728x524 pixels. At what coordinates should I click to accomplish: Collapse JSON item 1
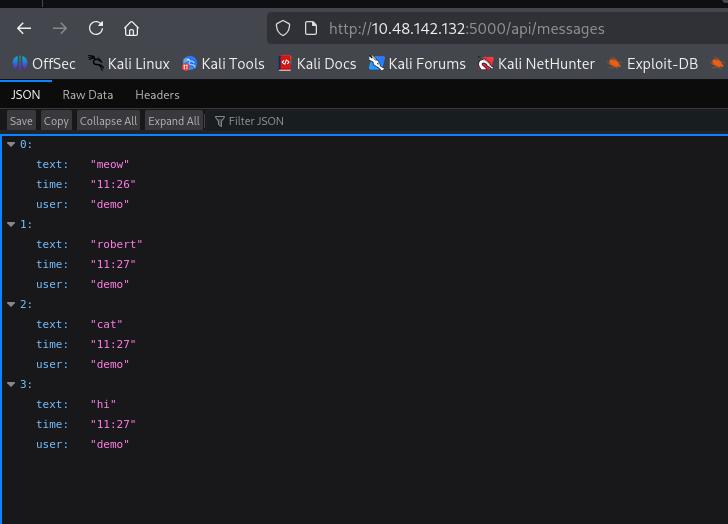[x=11, y=224]
